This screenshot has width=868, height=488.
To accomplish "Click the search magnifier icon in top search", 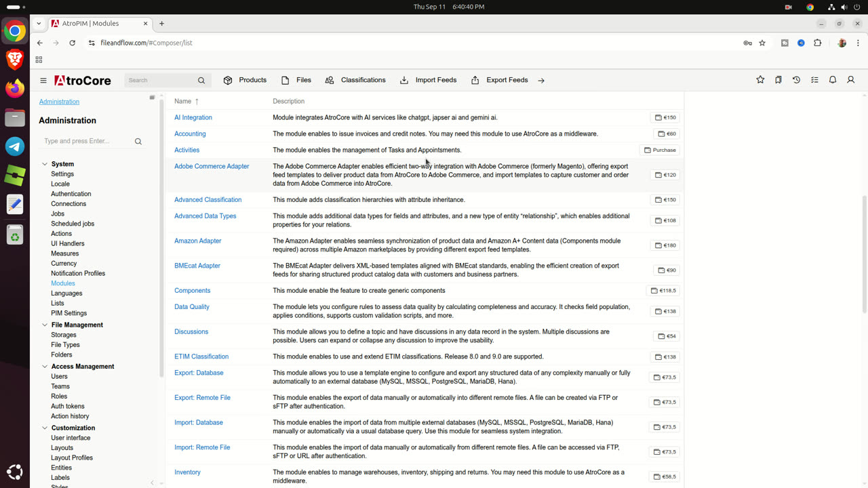I will (201, 81).
